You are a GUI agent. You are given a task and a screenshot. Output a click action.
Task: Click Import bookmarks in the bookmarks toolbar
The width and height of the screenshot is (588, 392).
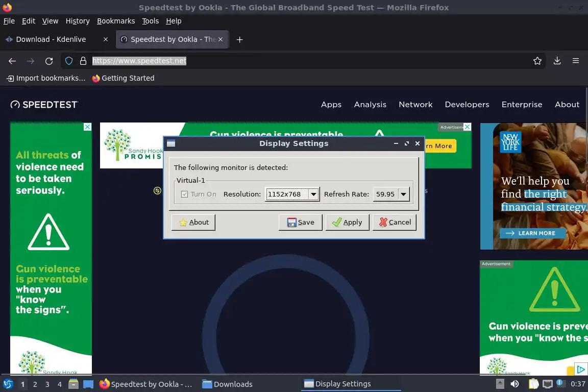(x=46, y=78)
